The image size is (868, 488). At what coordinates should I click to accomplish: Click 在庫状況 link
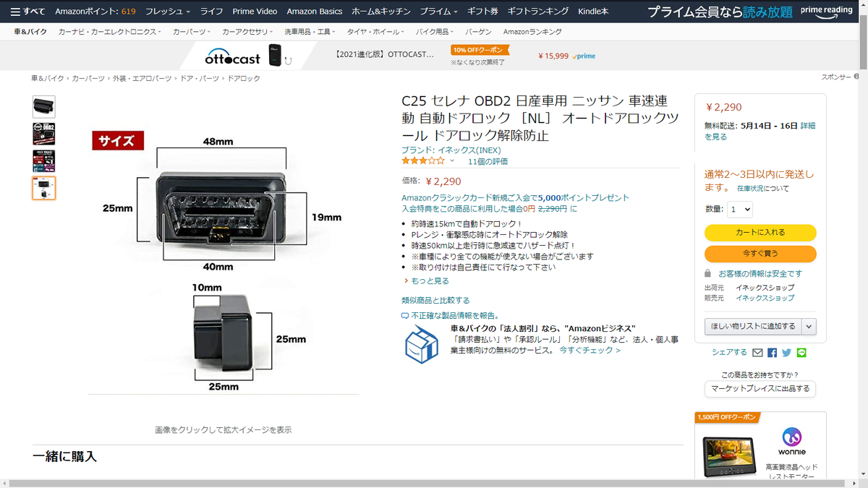[749, 189]
